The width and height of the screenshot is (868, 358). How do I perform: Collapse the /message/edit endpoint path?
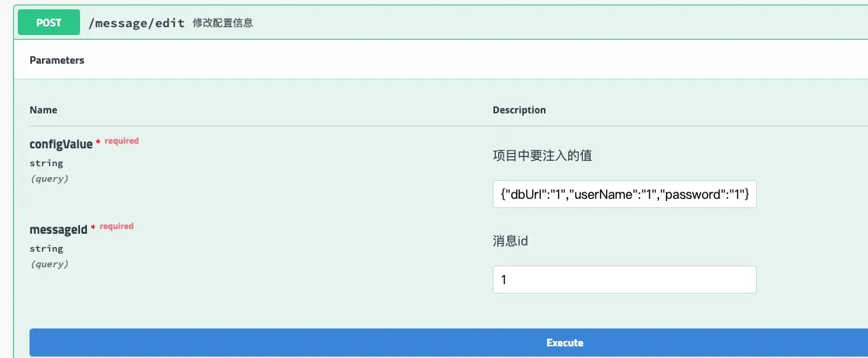137,23
